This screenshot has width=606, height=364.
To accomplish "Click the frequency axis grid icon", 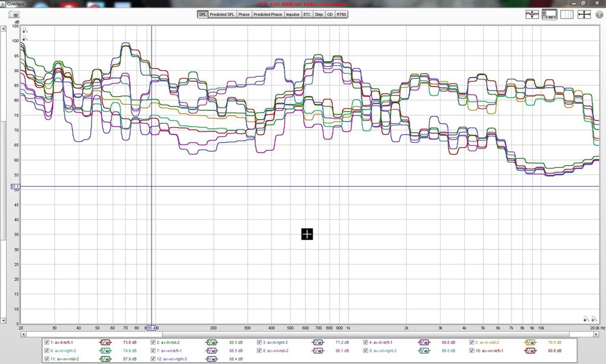I will point(567,15).
